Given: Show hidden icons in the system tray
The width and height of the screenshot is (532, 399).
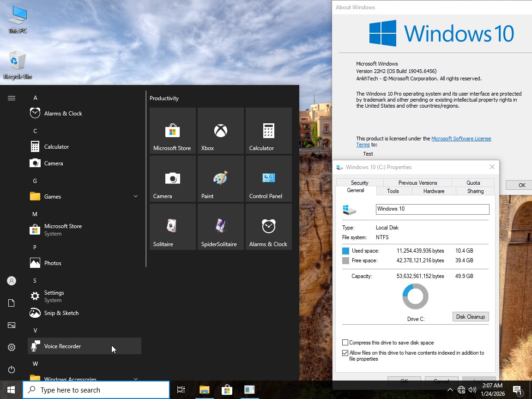Looking at the screenshot, I should pyautogui.click(x=450, y=389).
